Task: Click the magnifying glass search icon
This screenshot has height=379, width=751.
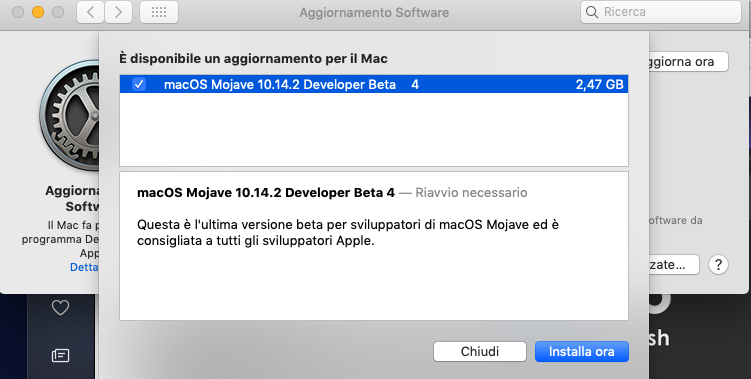Action: 592,12
